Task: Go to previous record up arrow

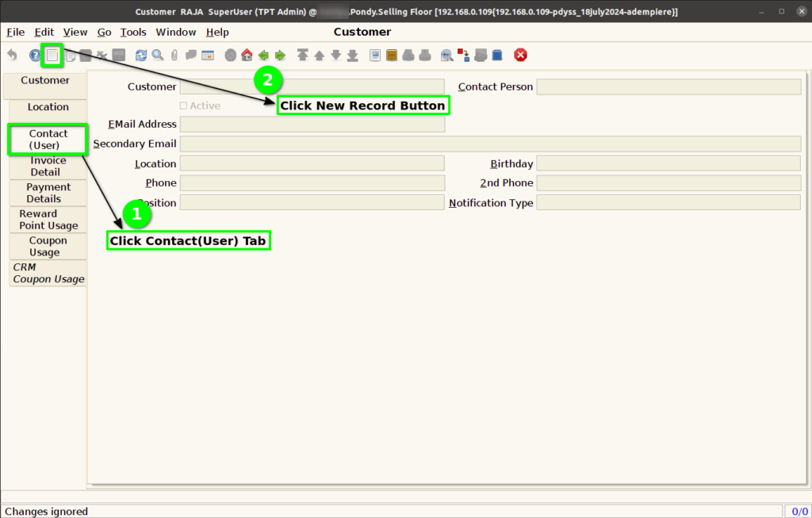Action: [320, 55]
